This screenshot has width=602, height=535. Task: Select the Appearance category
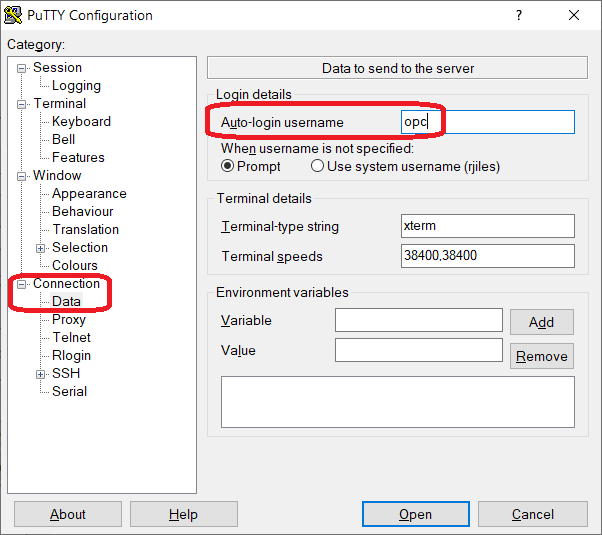(x=89, y=194)
